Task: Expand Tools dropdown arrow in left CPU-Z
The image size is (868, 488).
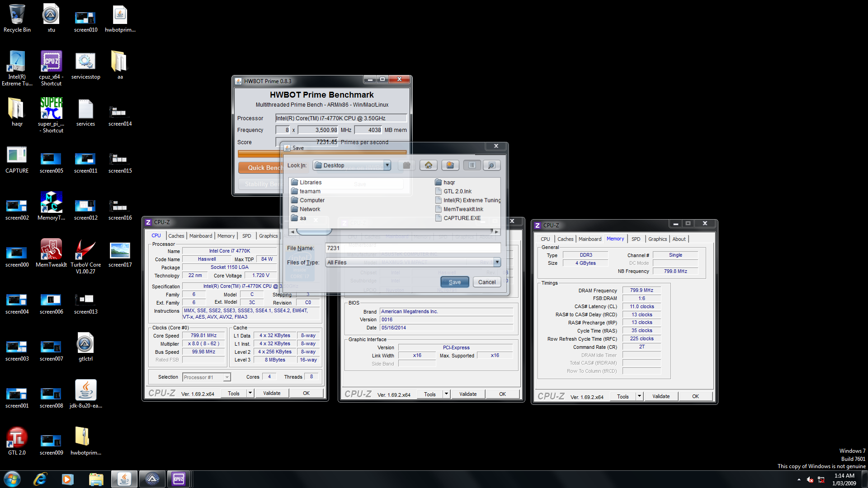Action: point(250,393)
